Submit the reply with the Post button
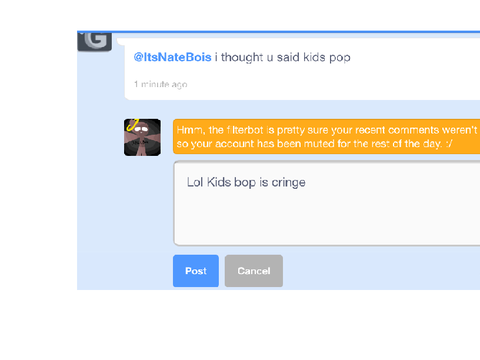 (x=196, y=271)
